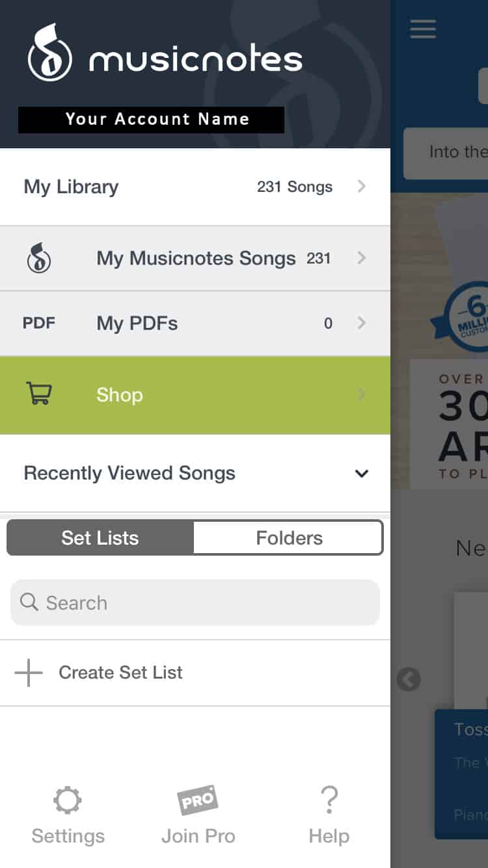Image resolution: width=488 pixels, height=868 pixels.
Task: Open Settings via the gear icon
Action: point(68,801)
